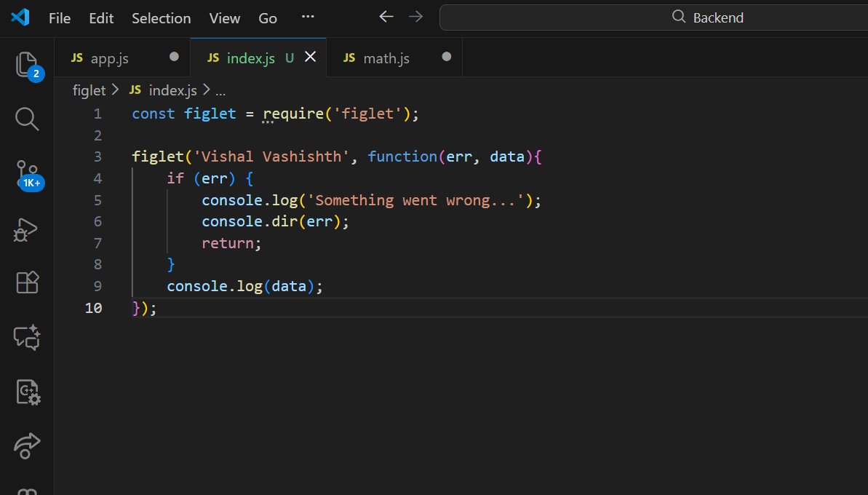Screen dimensions: 868x495
Task: Switch to the math.js tab
Action: [x=386, y=58]
